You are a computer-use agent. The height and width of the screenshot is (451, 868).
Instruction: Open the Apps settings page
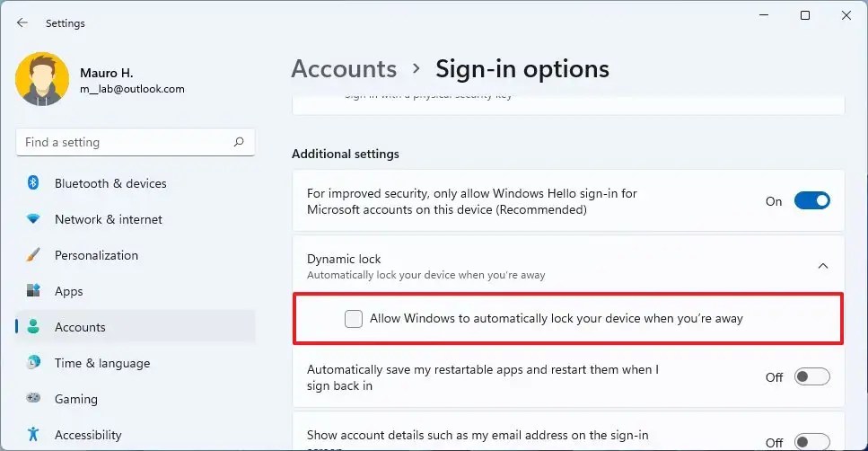pos(136,291)
